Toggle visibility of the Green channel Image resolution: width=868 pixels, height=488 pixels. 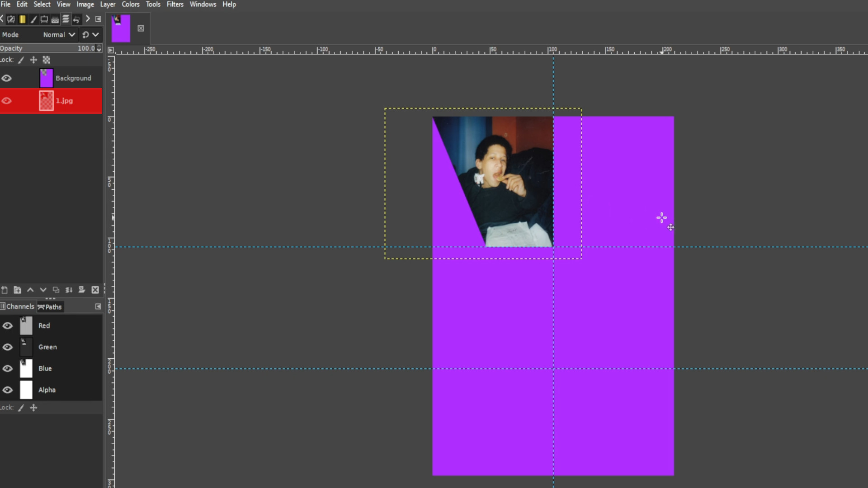(x=7, y=347)
